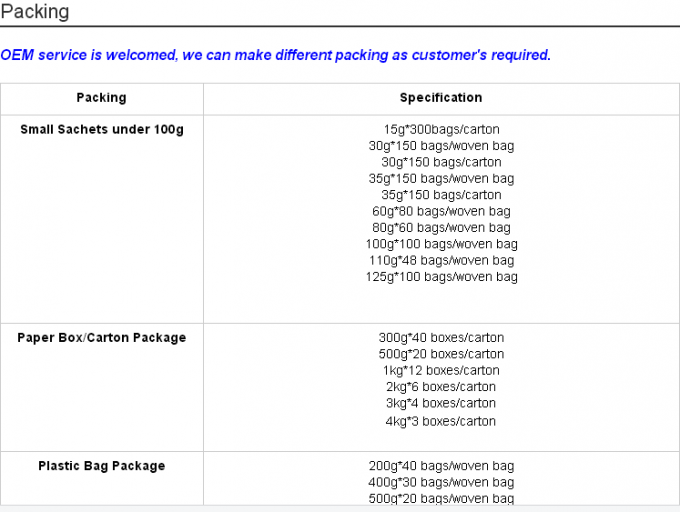Click the Plastic Bag Package row label

point(102,466)
